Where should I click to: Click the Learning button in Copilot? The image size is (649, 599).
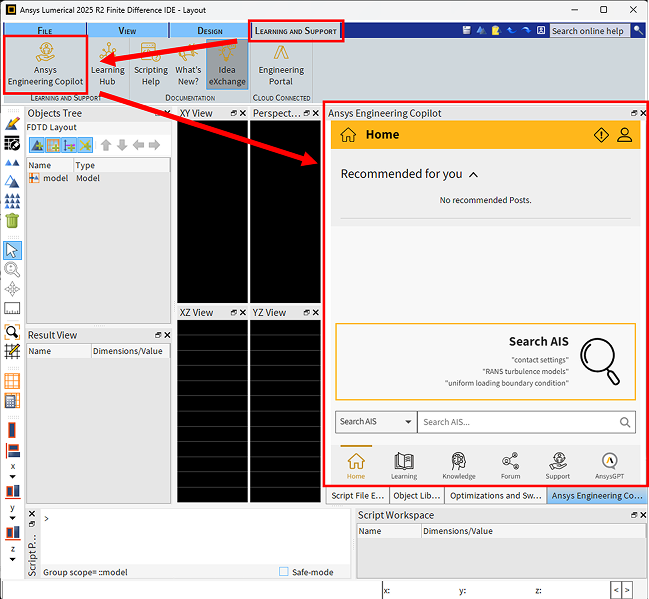click(404, 464)
